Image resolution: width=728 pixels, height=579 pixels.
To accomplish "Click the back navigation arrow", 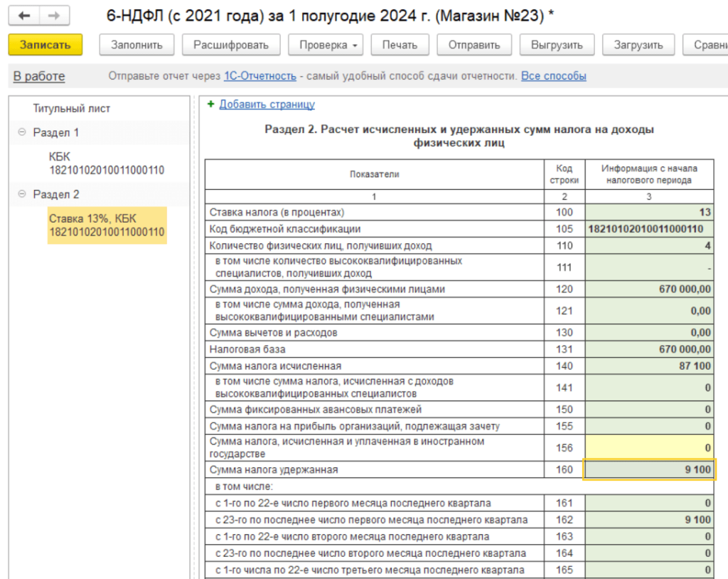I will pyautogui.click(x=25, y=15).
